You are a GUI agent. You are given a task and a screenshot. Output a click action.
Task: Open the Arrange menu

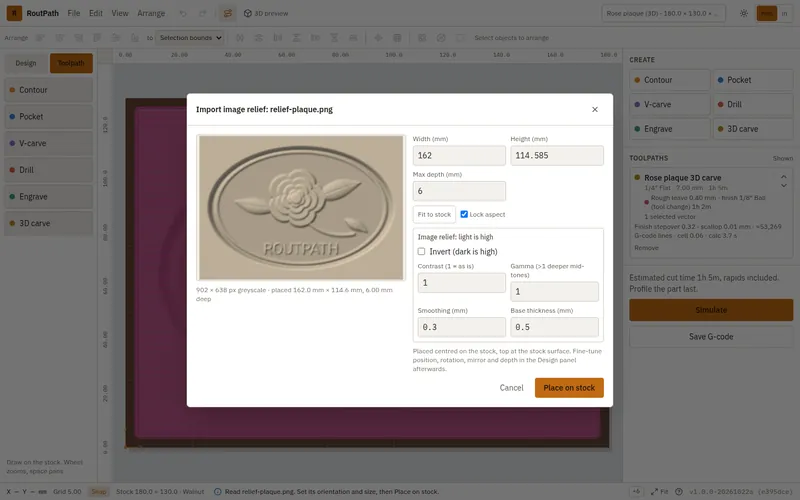tap(151, 13)
